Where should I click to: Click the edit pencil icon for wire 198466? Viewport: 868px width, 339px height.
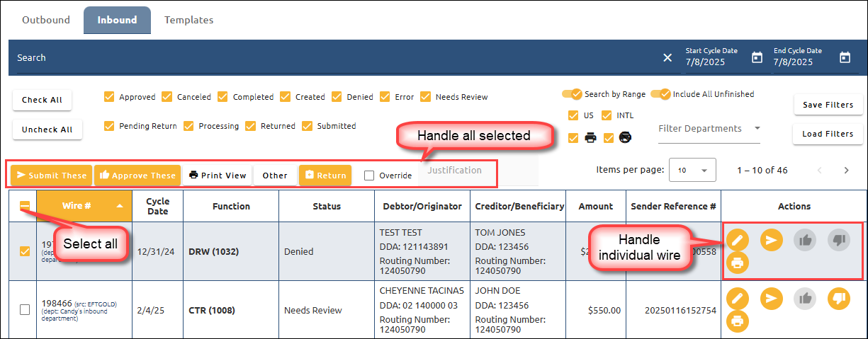pos(738,299)
